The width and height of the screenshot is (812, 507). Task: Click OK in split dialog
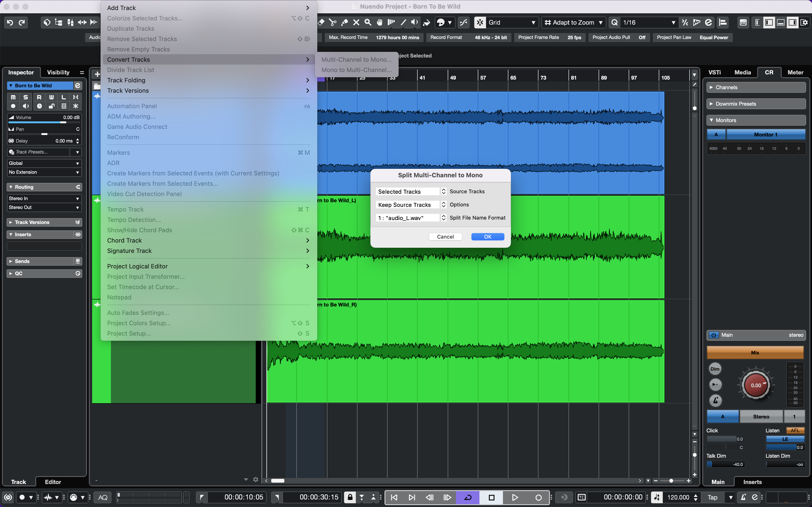[487, 237]
